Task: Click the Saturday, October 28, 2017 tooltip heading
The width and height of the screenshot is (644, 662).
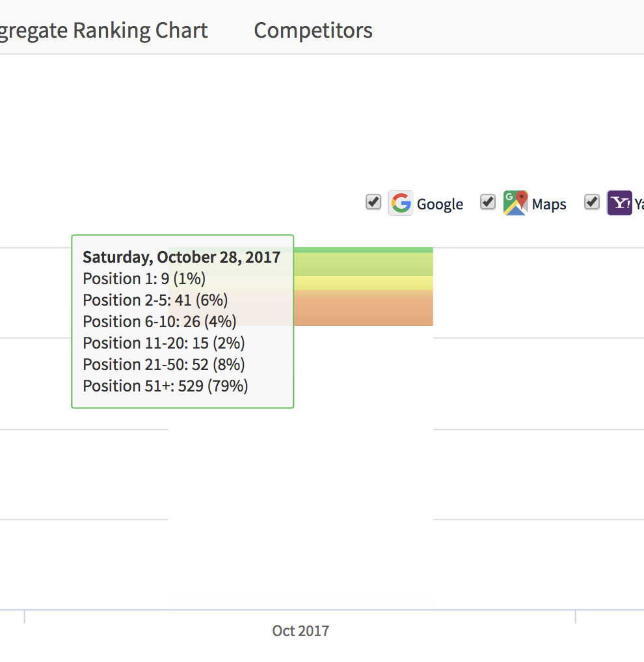Action: (x=181, y=257)
